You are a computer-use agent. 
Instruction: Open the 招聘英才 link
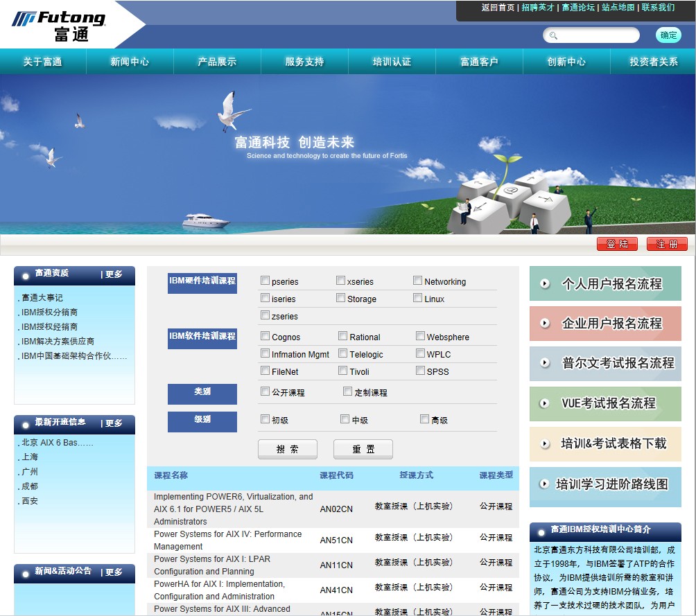[538, 8]
